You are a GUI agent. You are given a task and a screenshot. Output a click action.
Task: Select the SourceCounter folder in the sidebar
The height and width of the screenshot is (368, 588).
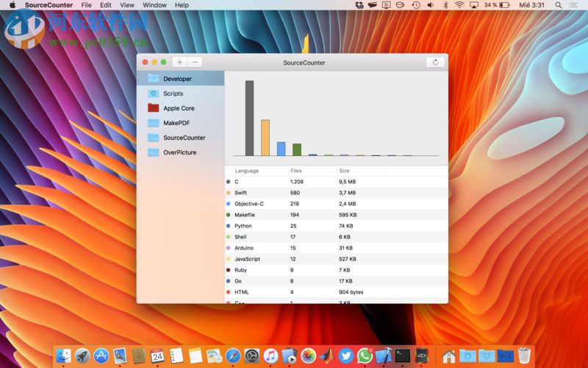pos(180,138)
